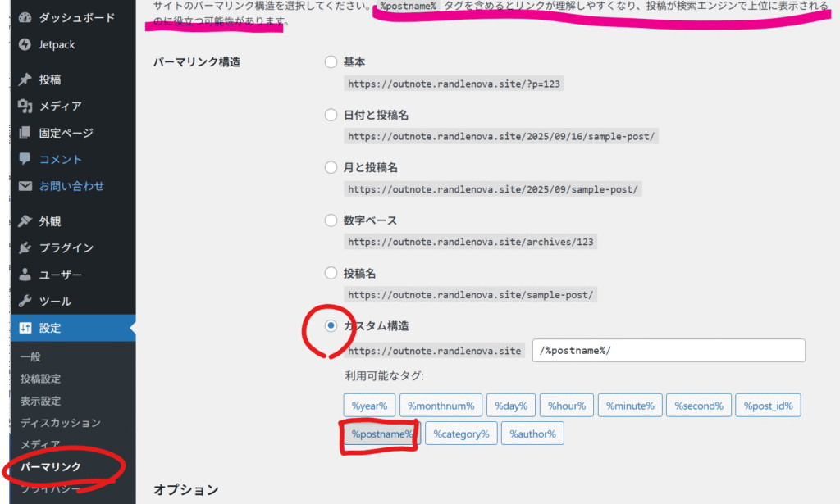
Task: Select the 数字ベース radio option
Action: pos(331,220)
